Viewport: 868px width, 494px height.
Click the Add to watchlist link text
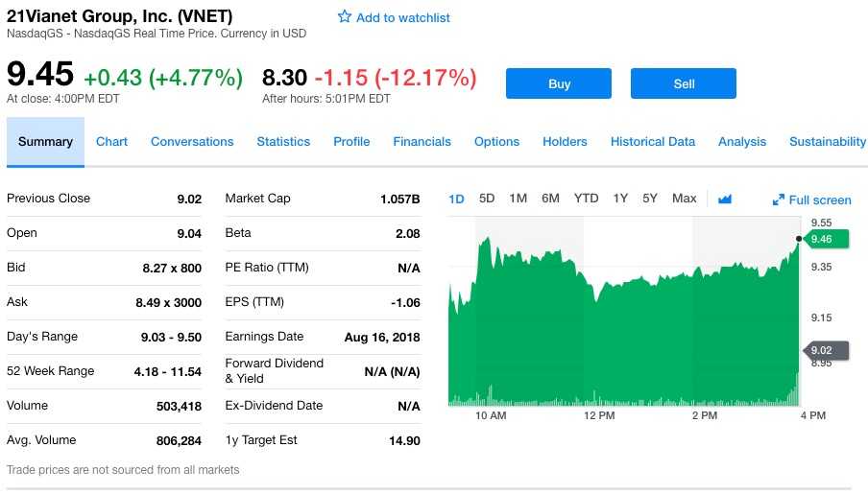tap(403, 17)
